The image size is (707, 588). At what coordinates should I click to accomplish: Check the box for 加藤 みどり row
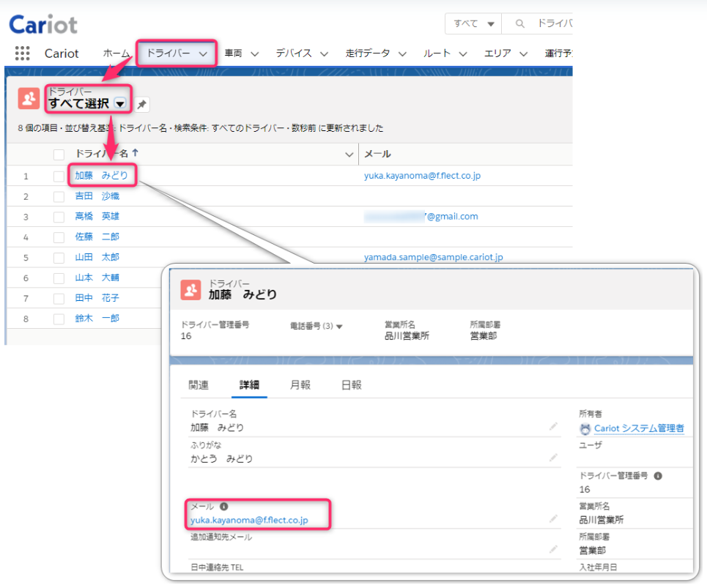click(59, 176)
